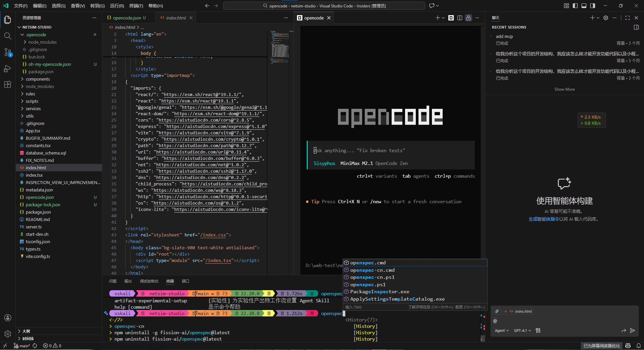Click main* branch in status bar
644x350 pixels.
point(22,346)
